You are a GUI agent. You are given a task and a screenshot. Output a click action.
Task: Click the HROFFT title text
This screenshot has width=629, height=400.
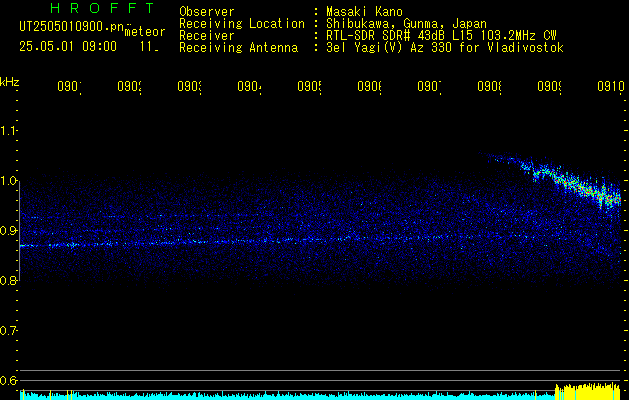[103, 8]
